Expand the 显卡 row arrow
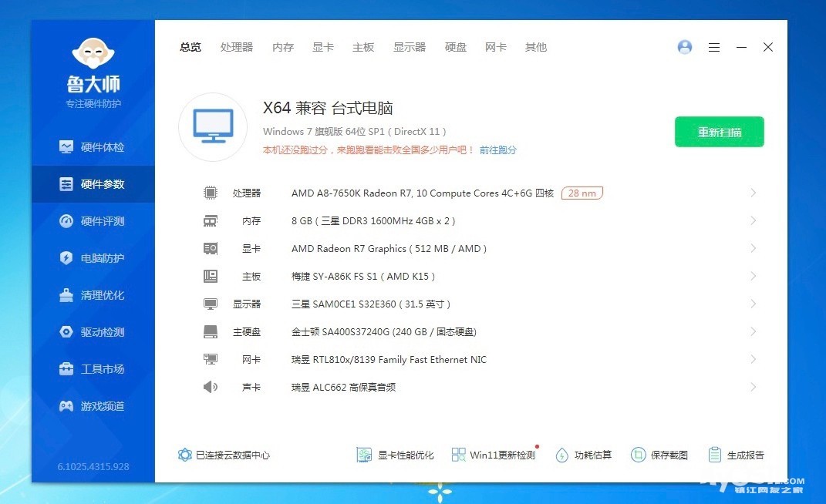The image size is (826, 504). 753,248
